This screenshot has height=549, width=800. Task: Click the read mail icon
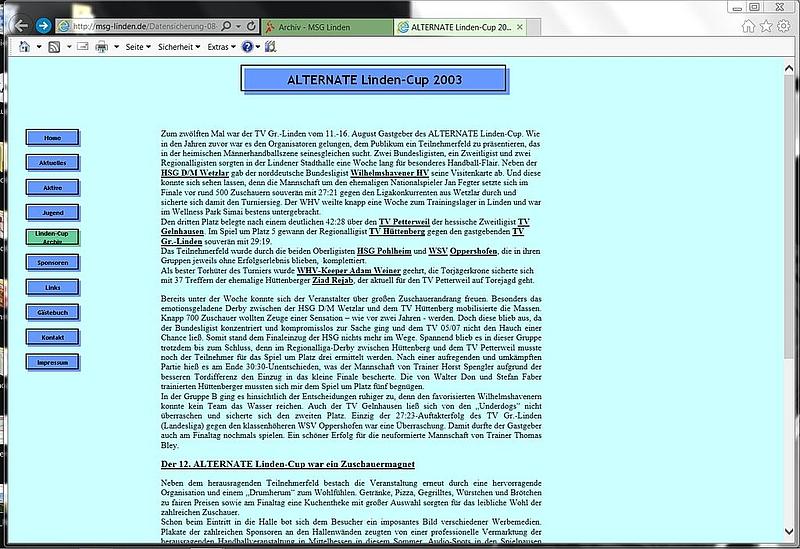point(83,46)
